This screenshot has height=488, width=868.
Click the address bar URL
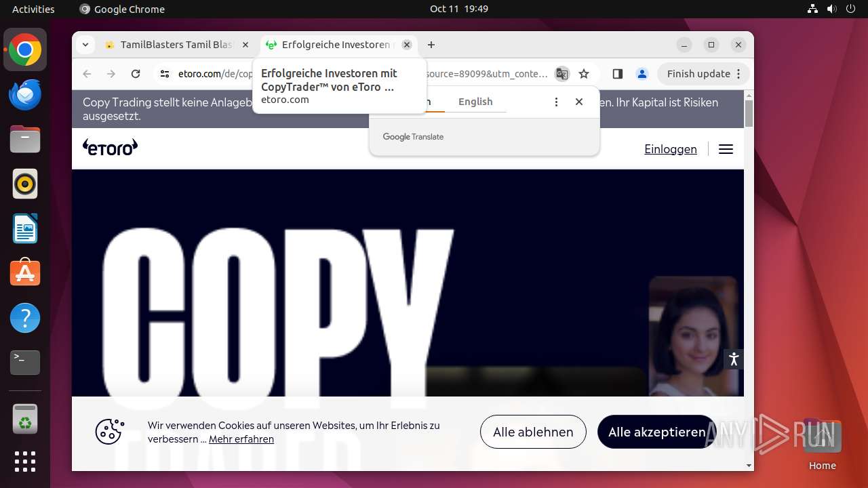363,74
